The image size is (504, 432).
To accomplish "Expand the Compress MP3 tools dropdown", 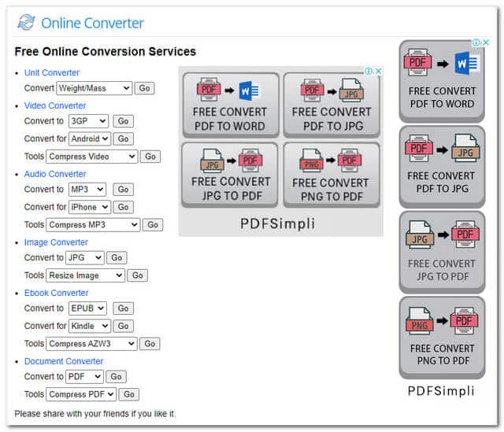I will point(93,225).
